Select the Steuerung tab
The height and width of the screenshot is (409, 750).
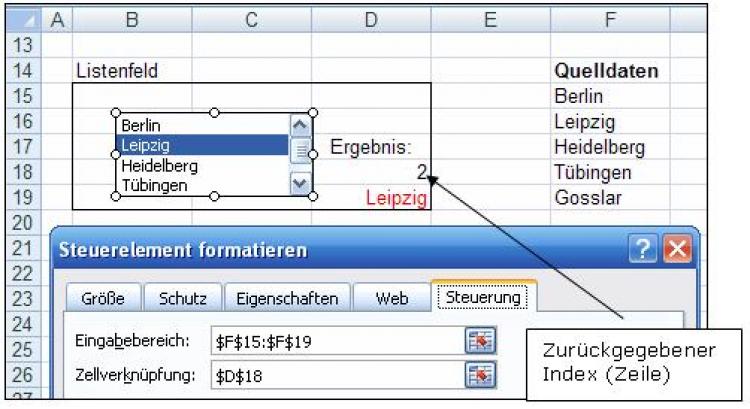point(484,297)
